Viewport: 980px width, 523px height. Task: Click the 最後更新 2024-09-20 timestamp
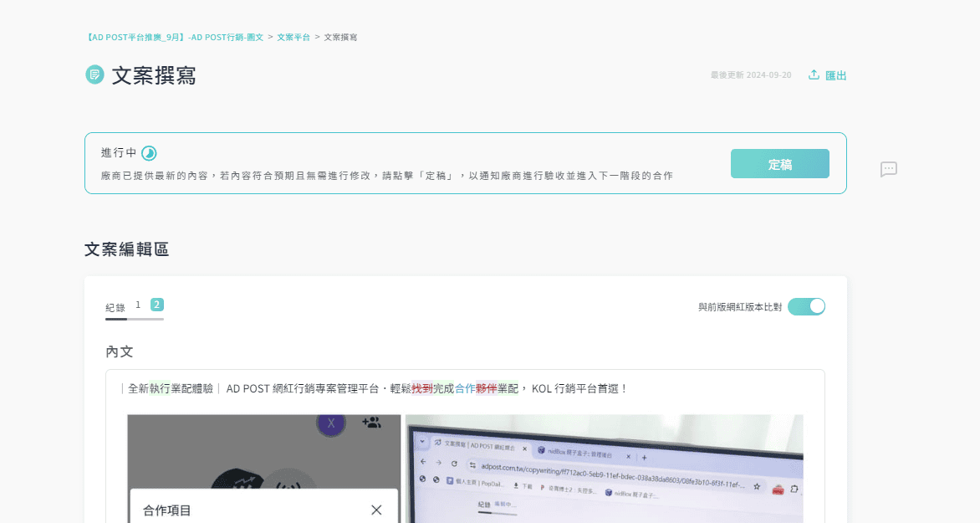[751, 75]
